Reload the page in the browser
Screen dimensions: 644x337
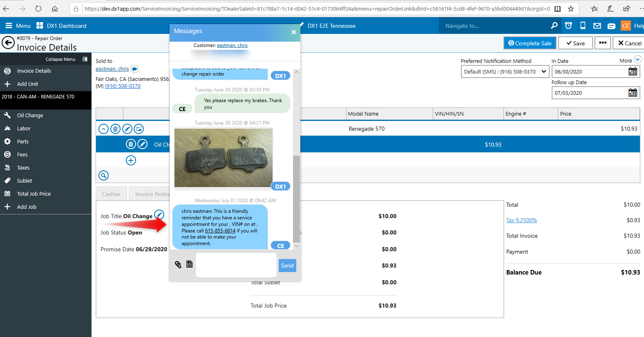coord(38,9)
